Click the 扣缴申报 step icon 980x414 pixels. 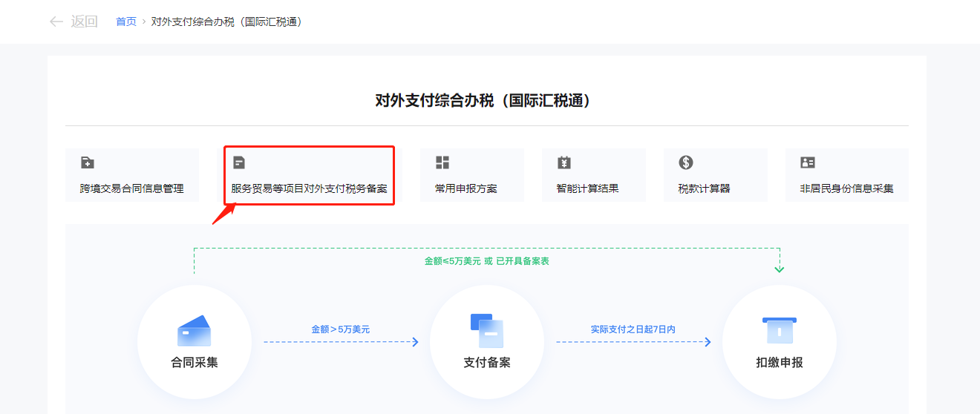click(x=779, y=331)
